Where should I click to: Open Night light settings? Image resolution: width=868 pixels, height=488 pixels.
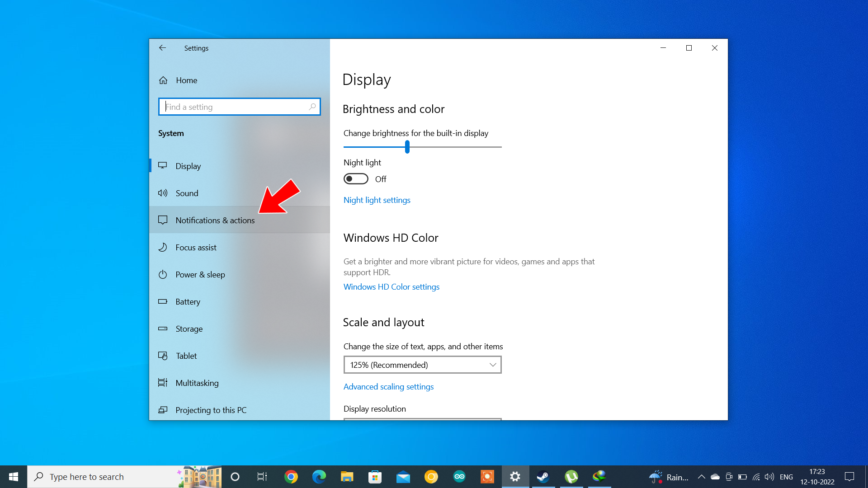[x=377, y=200]
